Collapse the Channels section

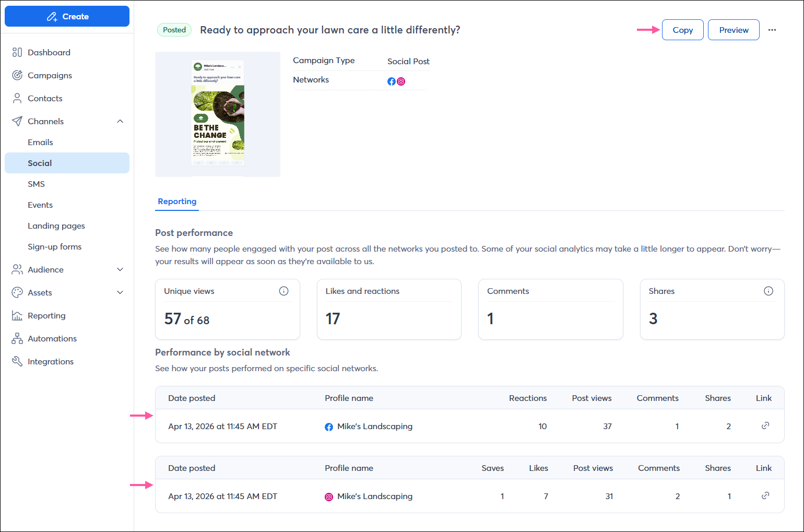click(x=121, y=121)
